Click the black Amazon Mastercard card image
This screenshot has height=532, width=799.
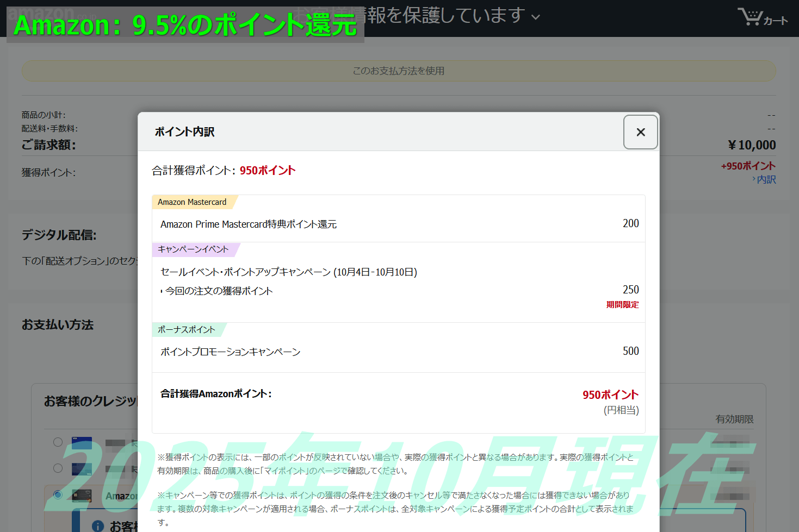click(x=82, y=495)
